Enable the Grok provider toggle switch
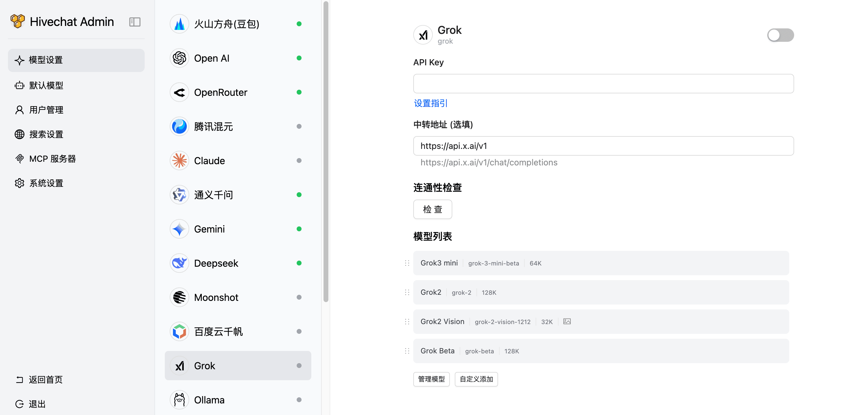This screenshot has height=415, width=868. pos(780,35)
